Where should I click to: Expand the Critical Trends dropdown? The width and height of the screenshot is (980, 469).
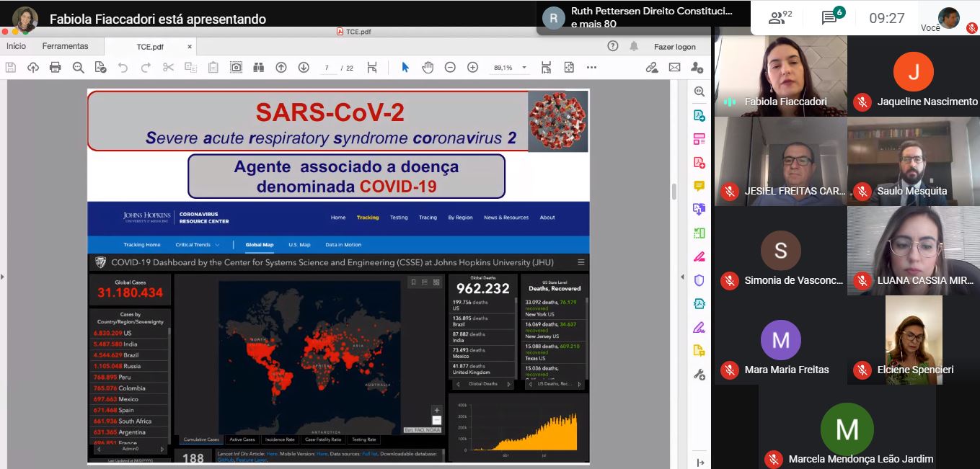pos(198,245)
